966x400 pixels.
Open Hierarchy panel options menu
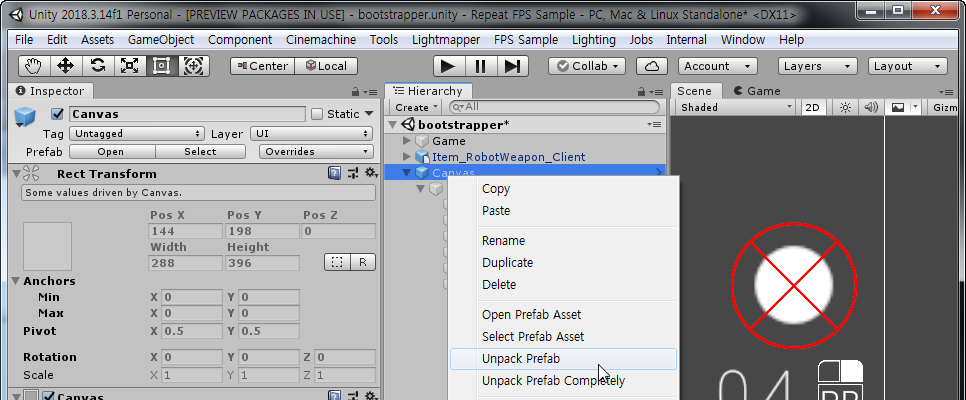point(657,92)
